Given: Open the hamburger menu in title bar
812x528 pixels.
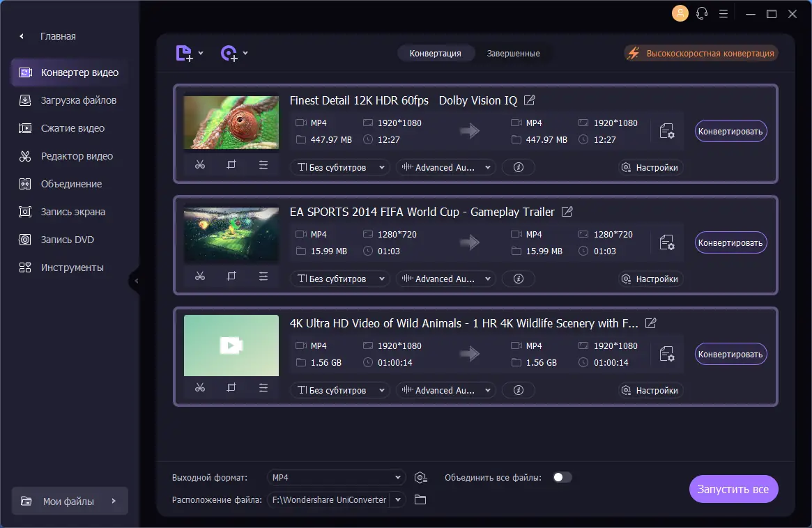Looking at the screenshot, I should (x=723, y=13).
